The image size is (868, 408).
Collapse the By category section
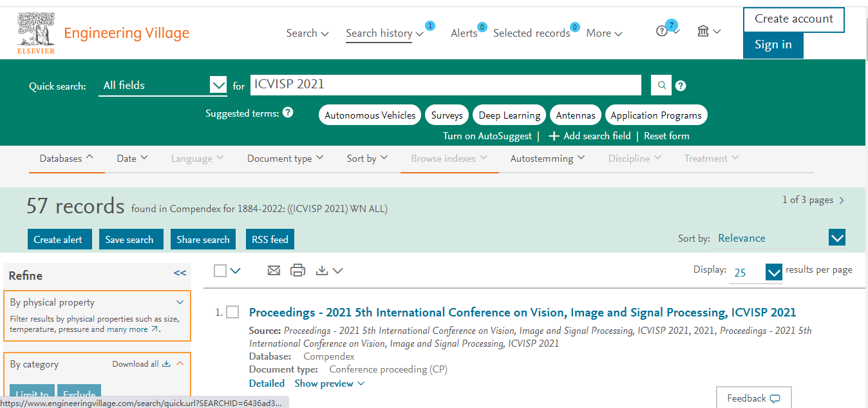(180, 364)
